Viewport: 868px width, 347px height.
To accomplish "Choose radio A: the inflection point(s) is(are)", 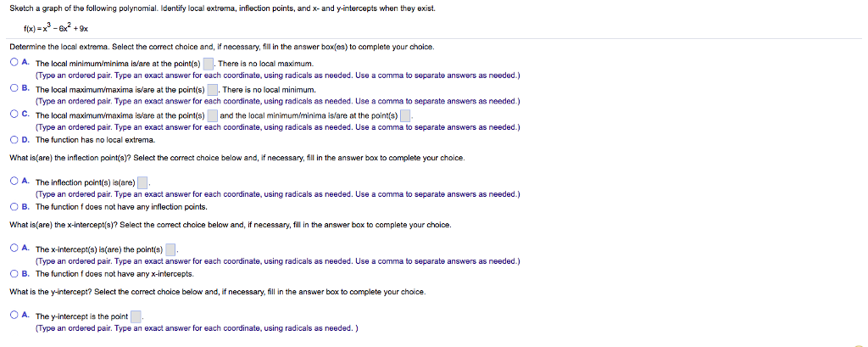I will pyautogui.click(x=15, y=181).
